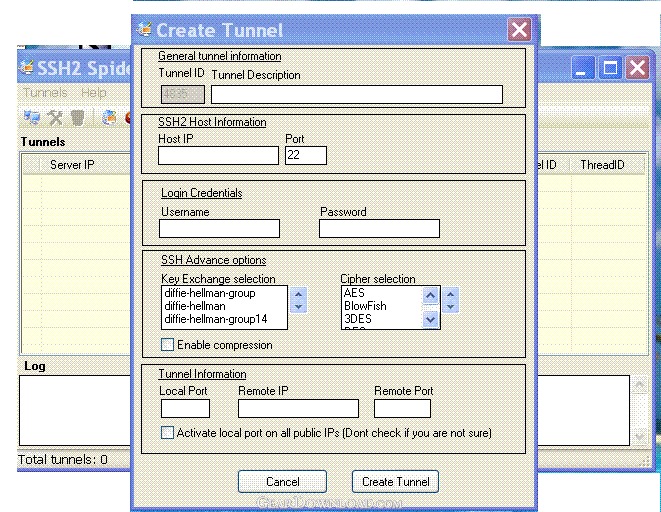Move cipher item up using the outer up arrow
Image resolution: width=661 pixels, height=512 pixels.
tap(450, 294)
